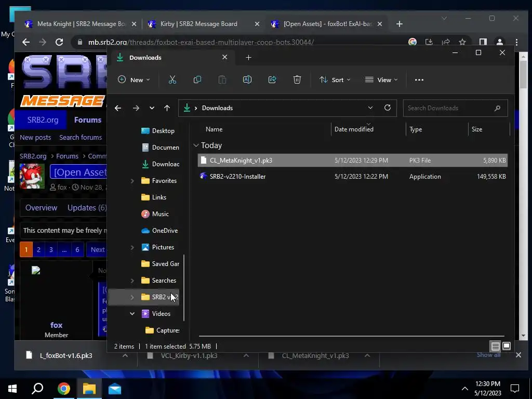Open the Overview tab on the thread
The height and width of the screenshot is (399, 532).
coord(41,208)
